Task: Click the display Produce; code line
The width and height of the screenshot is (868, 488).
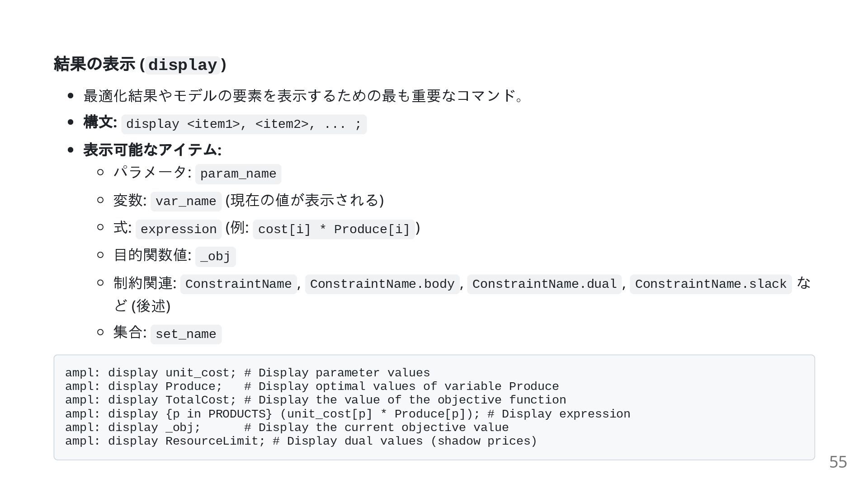Action: (312, 387)
